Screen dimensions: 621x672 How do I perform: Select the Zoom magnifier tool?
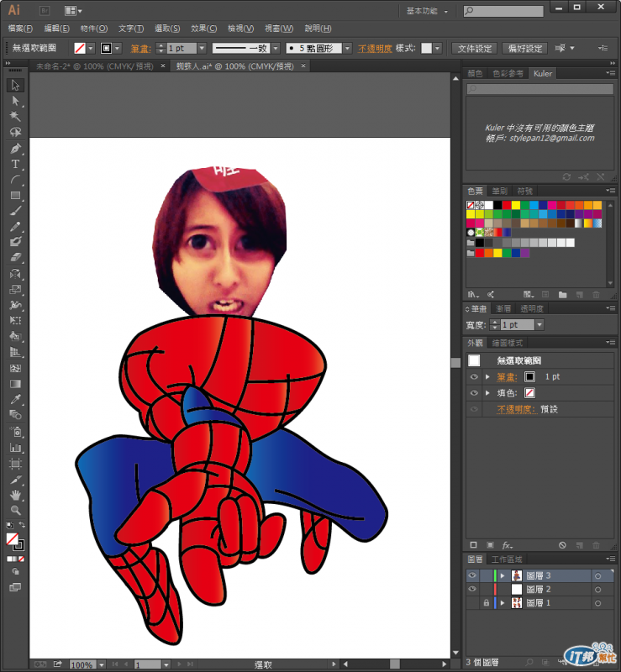[x=15, y=510]
